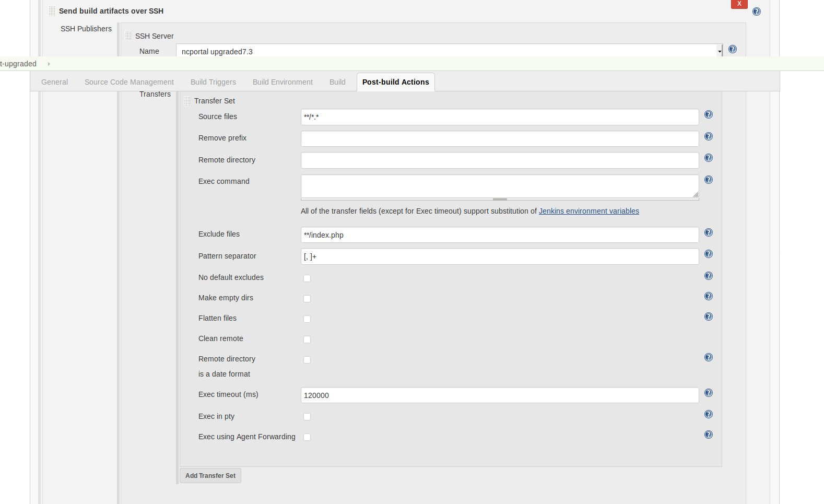Expand the breadcrumb arrow after t-upgraded
824x504 pixels.
[x=49, y=64]
